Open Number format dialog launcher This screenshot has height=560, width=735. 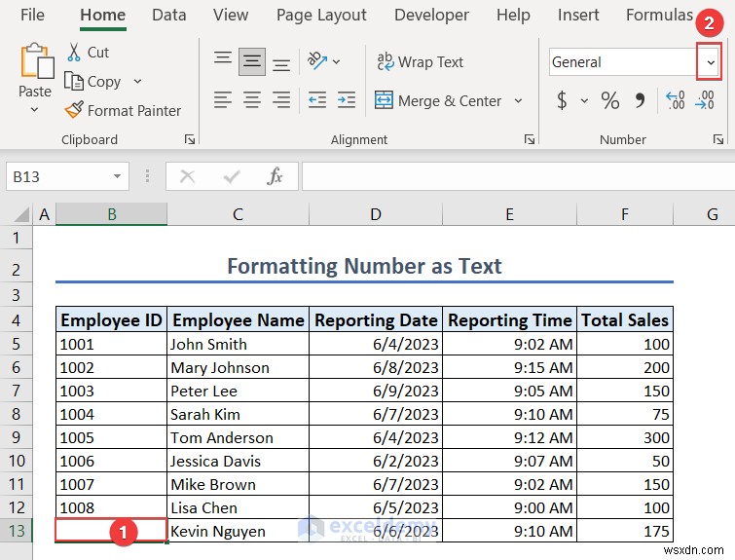click(718, 139)
